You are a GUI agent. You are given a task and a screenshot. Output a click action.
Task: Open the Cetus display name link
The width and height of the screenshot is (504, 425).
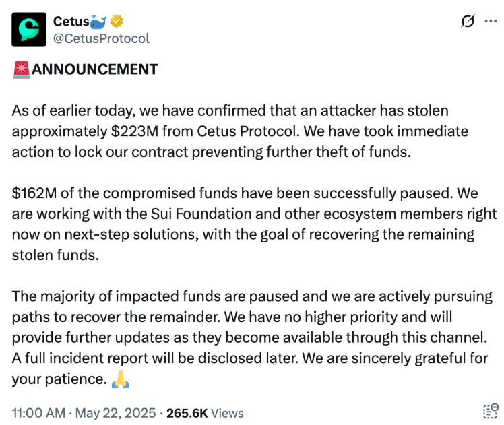pos(69,22)
